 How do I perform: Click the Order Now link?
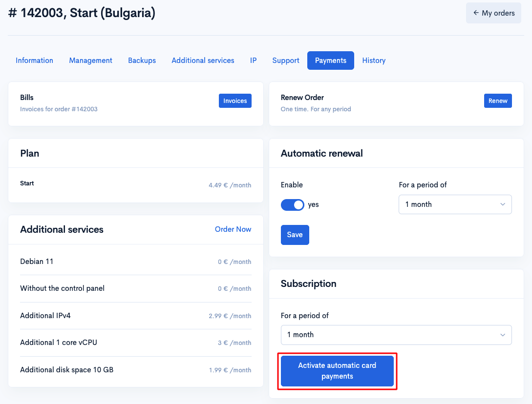pos(233,229)
